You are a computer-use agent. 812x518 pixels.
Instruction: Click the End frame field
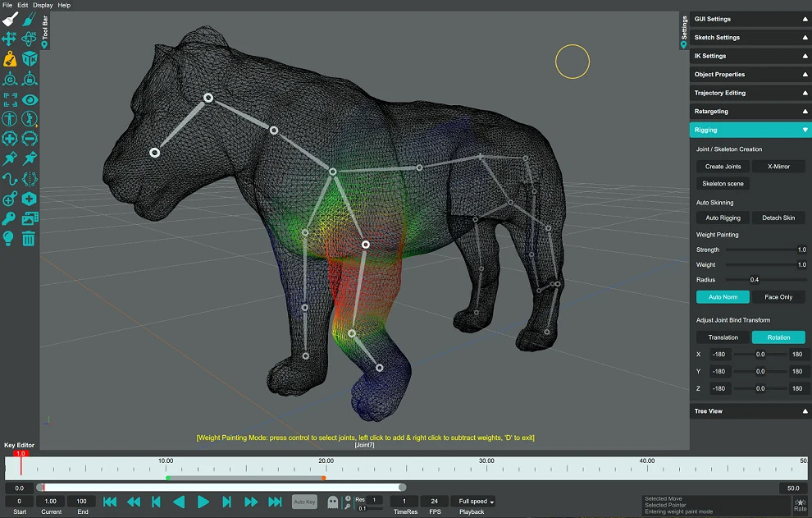[x=82, y=502]
